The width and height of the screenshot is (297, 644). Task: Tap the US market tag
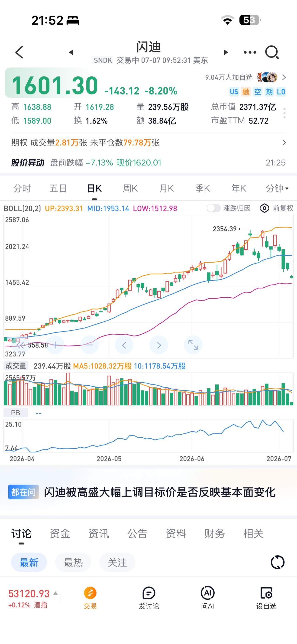(x=234, y=92)
